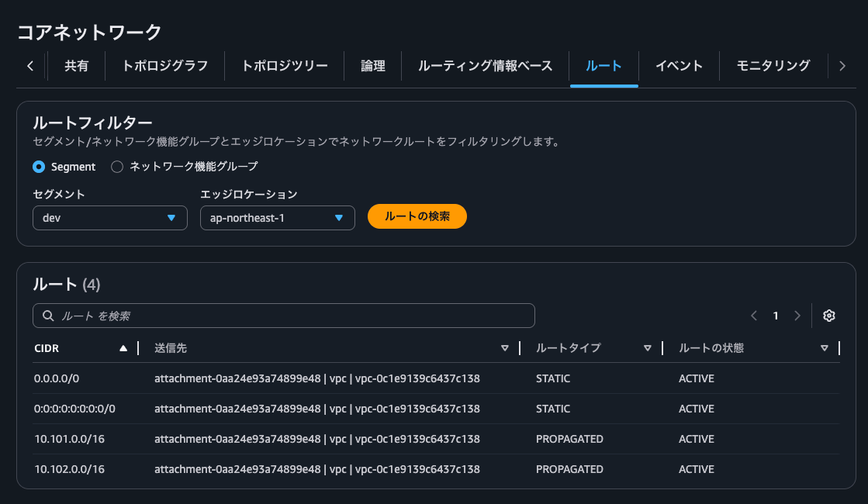Viewport: 868px width, 504px height.
Task: Click STATIC type in 0:0:0:0:0:0:0:0/0 row
Action: point(553,409)
